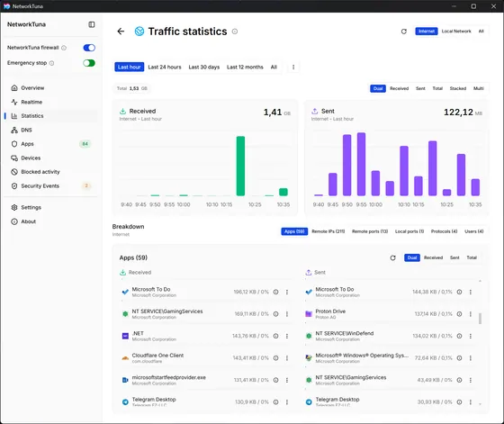The width and height of the screenshot is (504, 424).
Task: Switch chart mode to Stacked
Action: click(458, 88)
